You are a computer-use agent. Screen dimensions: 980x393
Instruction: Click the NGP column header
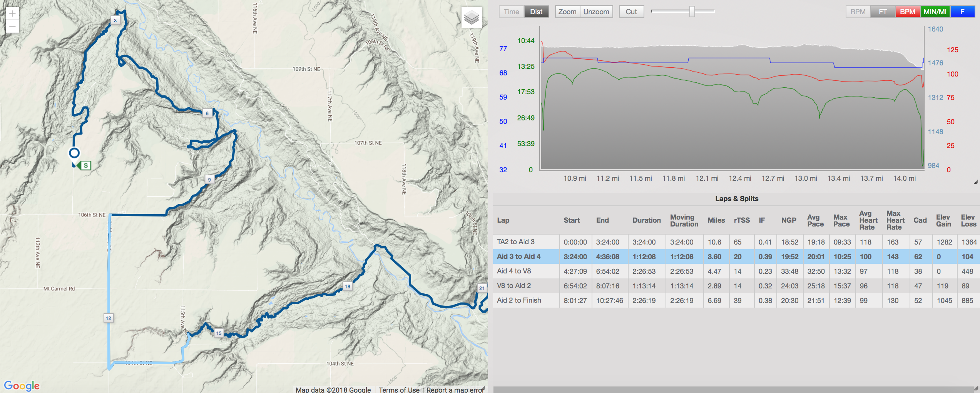[789, 220]
